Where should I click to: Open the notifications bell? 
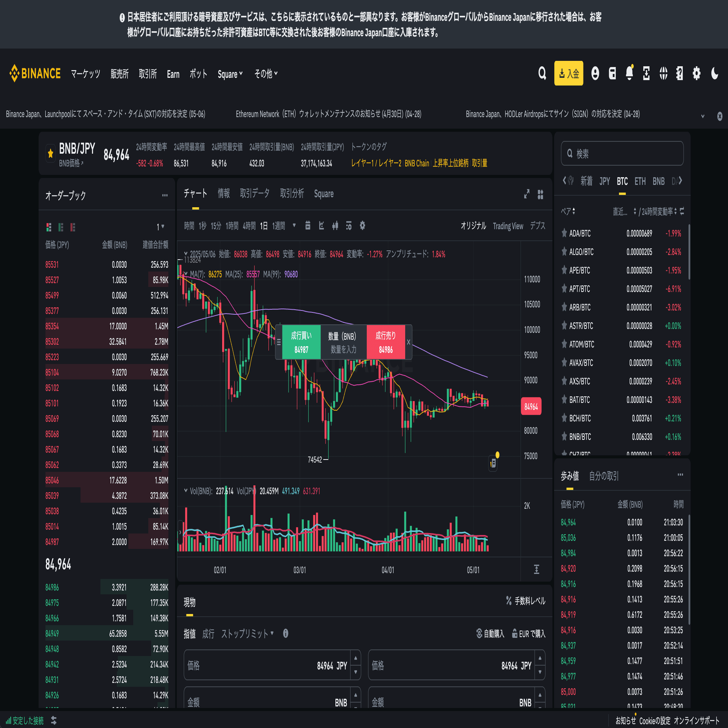(629, 72)
